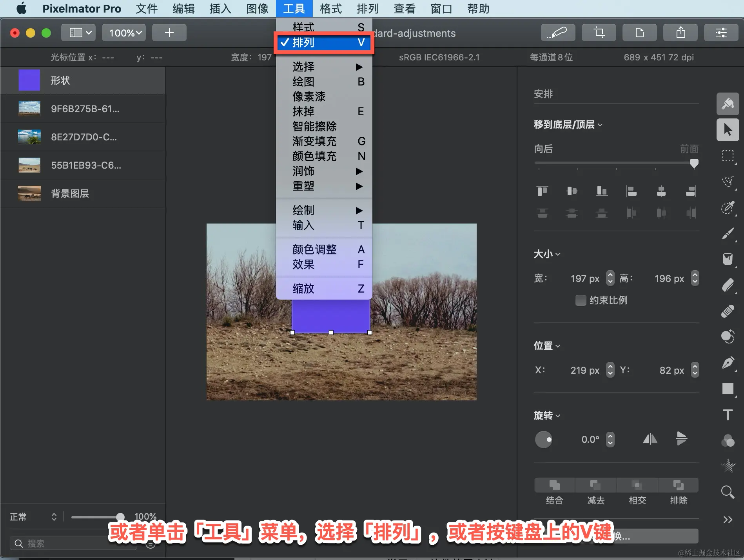The image size is (744, 560).
Task: Align objects to bottom edges
Action: click(602, 191)
